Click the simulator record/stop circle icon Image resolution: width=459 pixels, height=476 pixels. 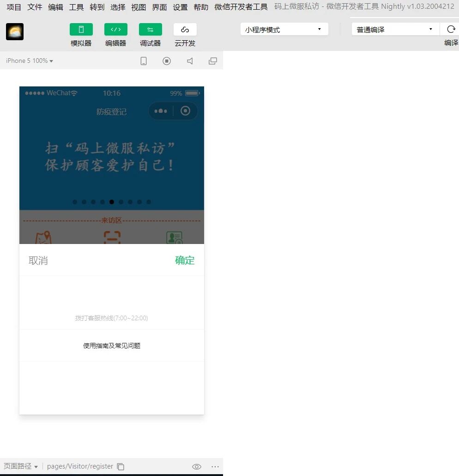[x=167, y=61]
